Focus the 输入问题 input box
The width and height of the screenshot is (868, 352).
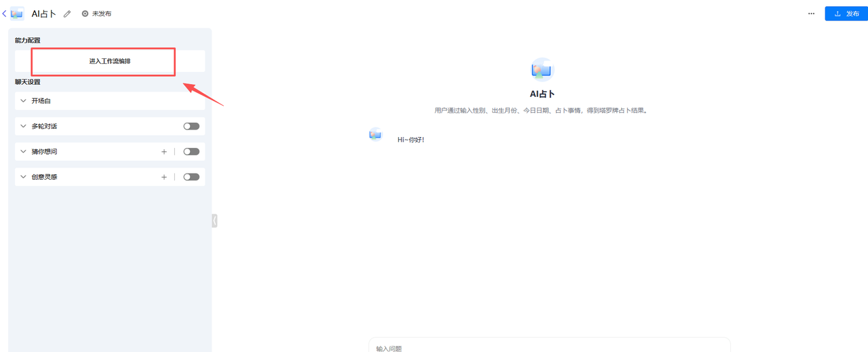(x=549, y=345)
